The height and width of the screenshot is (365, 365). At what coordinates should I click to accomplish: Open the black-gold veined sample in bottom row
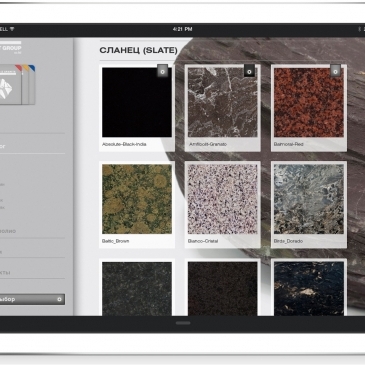309,289
